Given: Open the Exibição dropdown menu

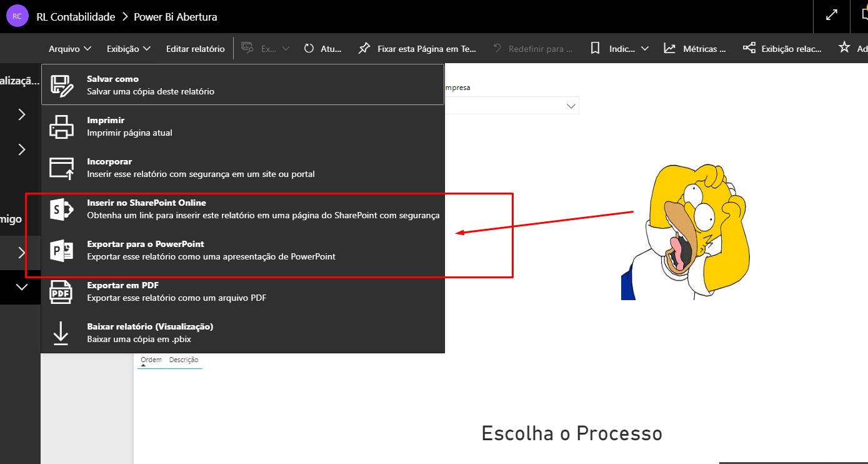Looking at the screenshot, I should (x=128, y=48).
